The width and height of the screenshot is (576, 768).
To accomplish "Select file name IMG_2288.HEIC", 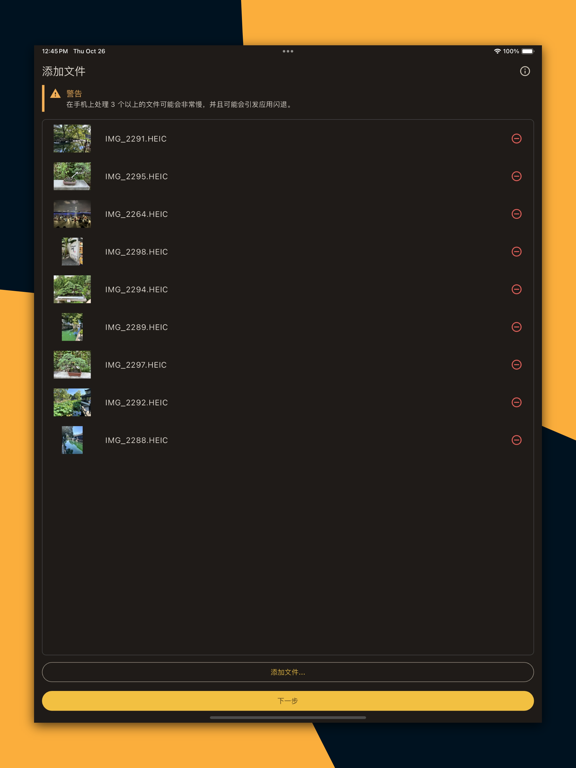I will coord(136,440).
